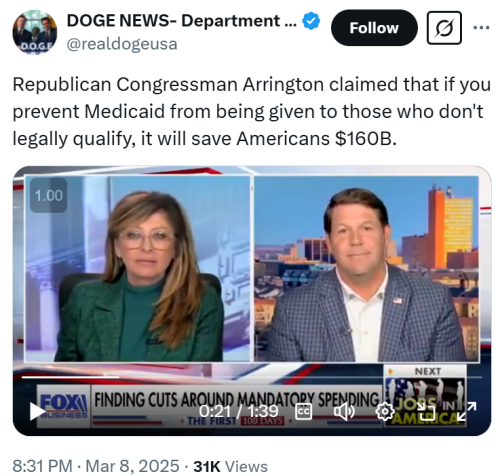Screen dimensions: 500x476
Task: Toggle picture-in-picture mode icon
Action: (x=426, y=411)
